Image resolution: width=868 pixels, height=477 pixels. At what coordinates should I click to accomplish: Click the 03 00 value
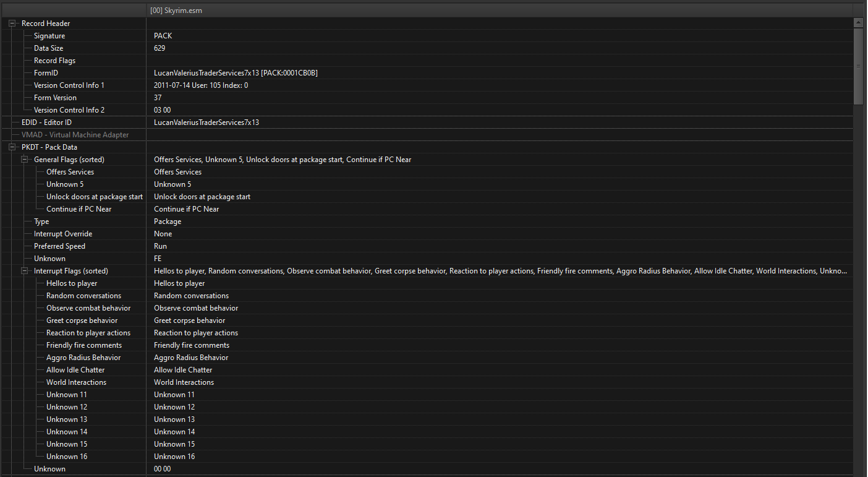coord(163,110)
